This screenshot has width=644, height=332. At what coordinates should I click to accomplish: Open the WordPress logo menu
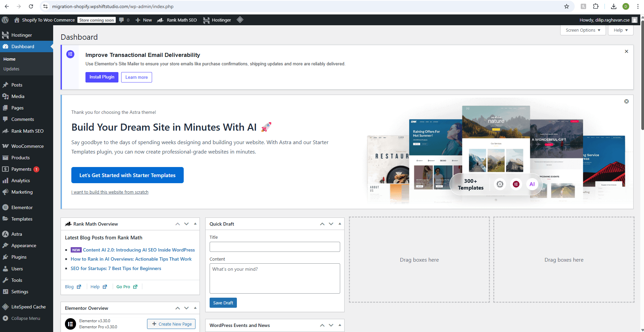pos(5,20)
